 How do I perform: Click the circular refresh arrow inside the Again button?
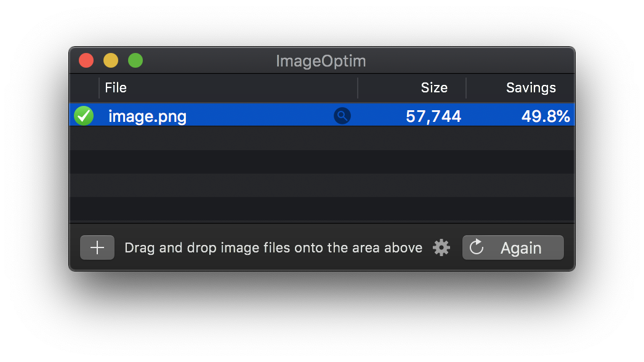point(477,247)
